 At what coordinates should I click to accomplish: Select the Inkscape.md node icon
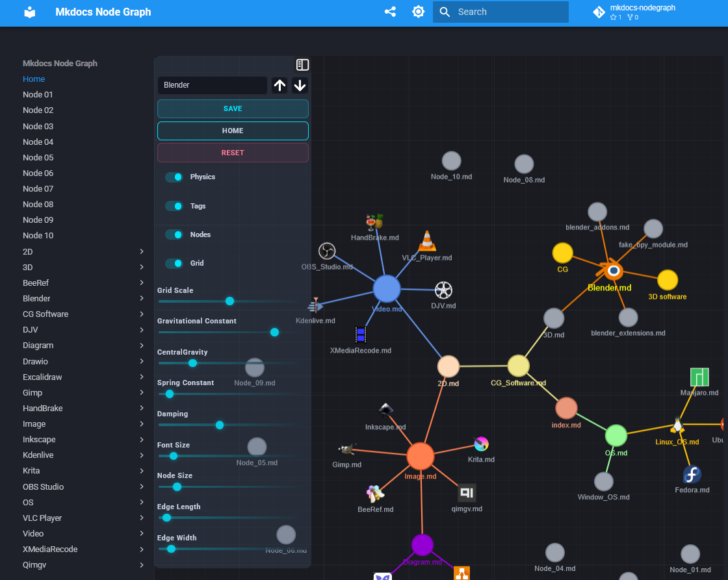pyautogui.click(x=386, y=411)
